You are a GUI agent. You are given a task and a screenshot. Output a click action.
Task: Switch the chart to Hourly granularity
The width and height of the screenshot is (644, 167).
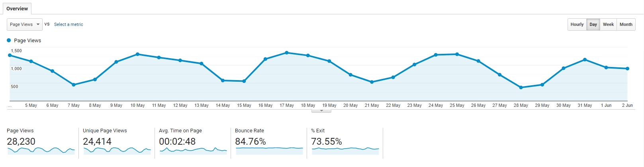[577, 24]
